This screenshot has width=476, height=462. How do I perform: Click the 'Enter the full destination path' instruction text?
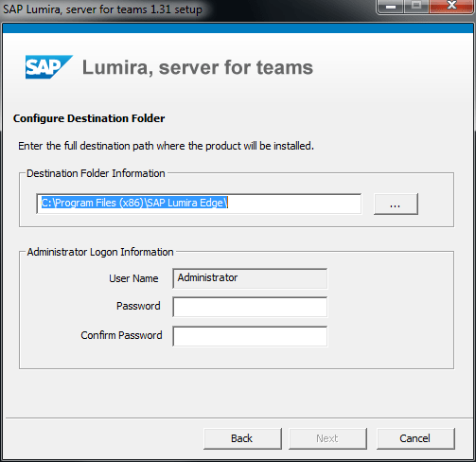[x=166, y=146]
